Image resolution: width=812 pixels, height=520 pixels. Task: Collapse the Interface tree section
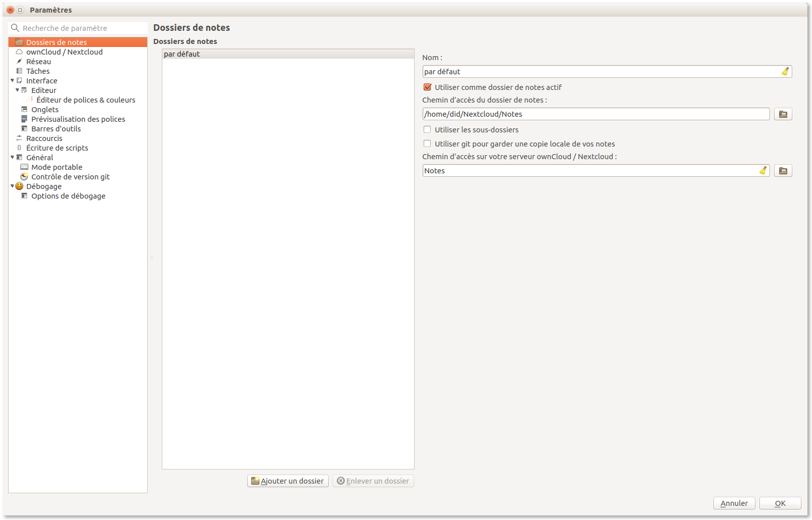pyautogui.click(x=13, y=81)
